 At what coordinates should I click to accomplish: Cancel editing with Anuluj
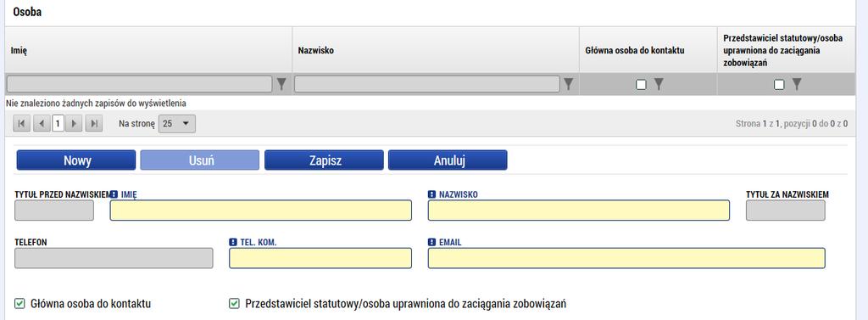tap(448, 160)
